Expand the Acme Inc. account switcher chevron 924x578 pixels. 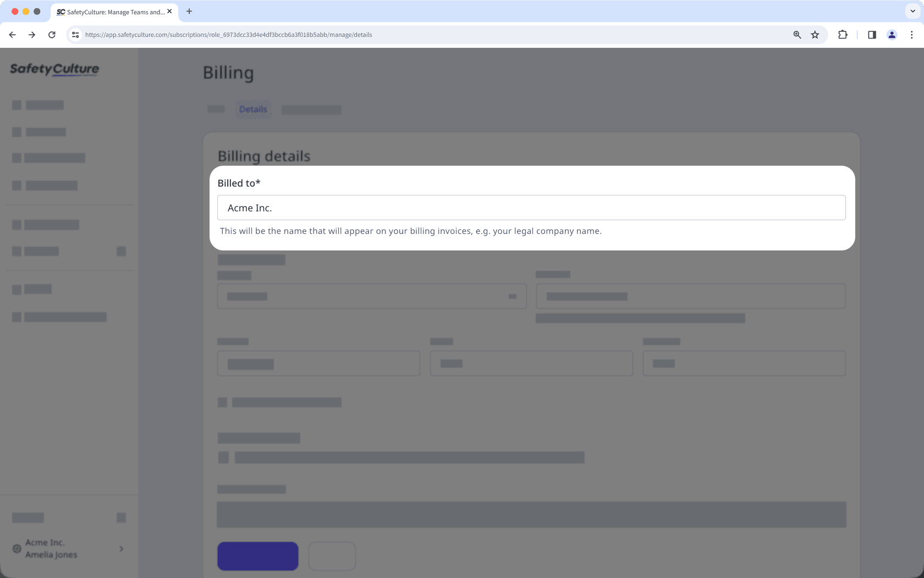point(121,549)
